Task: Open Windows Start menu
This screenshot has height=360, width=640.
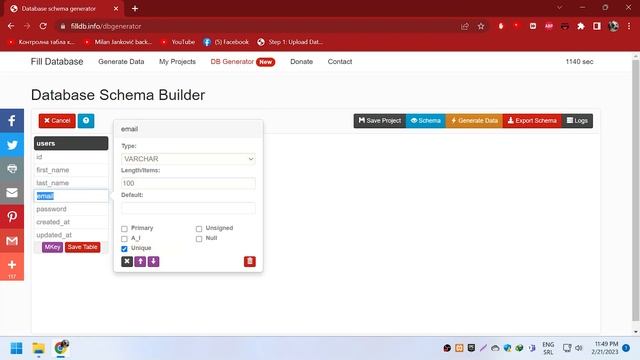Action: tap(16, 348)
